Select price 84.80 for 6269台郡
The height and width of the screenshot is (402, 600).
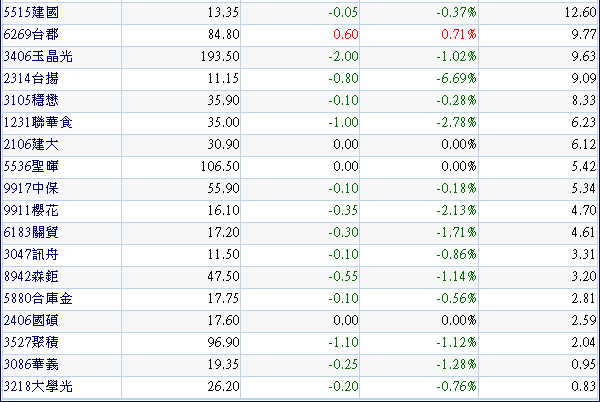pos(223,35)
